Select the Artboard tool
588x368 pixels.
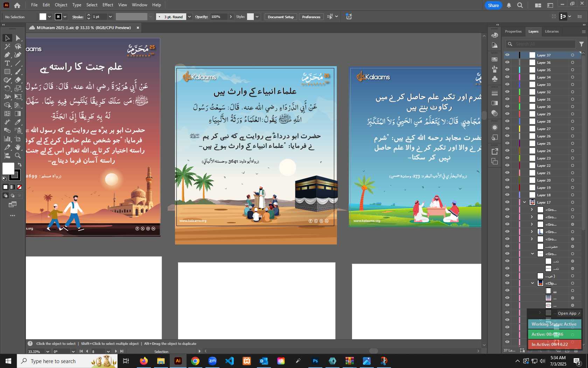[x=18, y=139]
